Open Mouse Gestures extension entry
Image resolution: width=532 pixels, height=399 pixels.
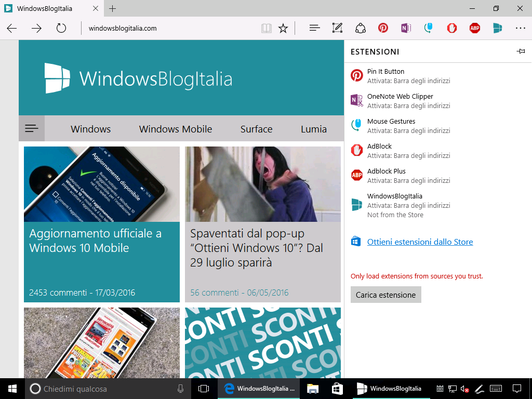click(437, 126)
